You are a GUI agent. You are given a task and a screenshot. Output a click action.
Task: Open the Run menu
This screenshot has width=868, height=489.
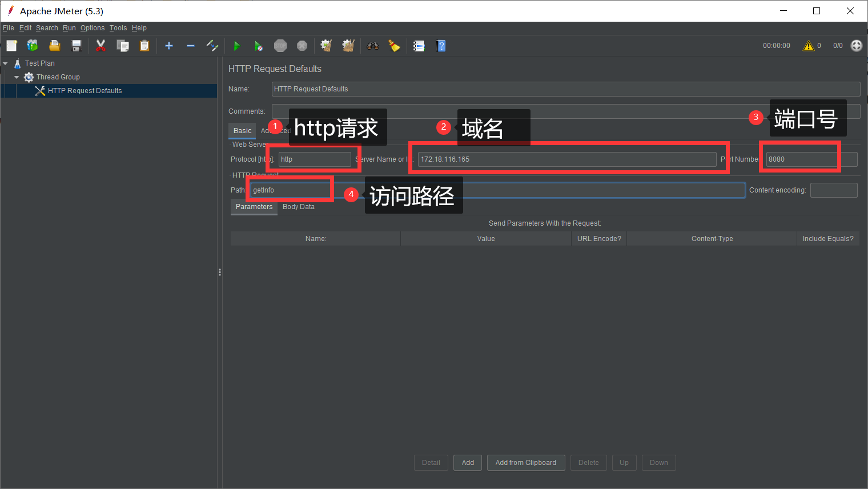pyautogui.click(x=69, y=28)
